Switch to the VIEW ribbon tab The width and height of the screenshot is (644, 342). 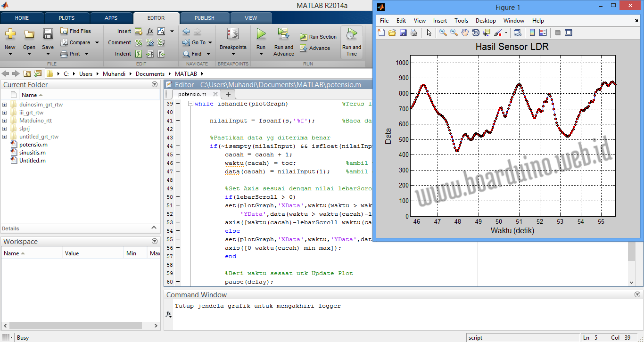tap(251, 18)
